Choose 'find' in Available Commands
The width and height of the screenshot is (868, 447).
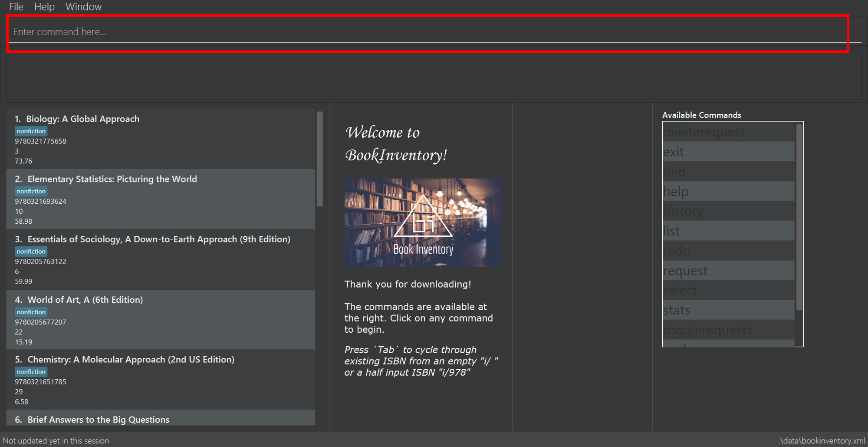pos(729,172)
